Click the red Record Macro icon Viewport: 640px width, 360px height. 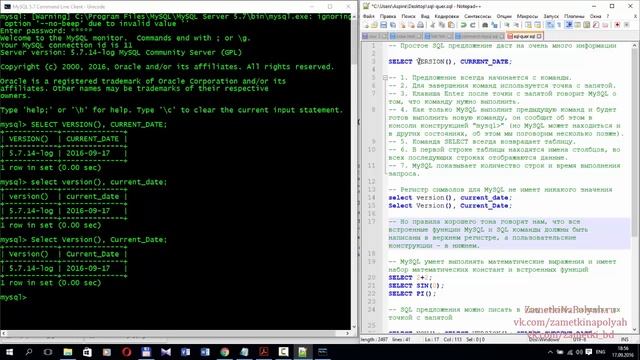tap(617, 25)
